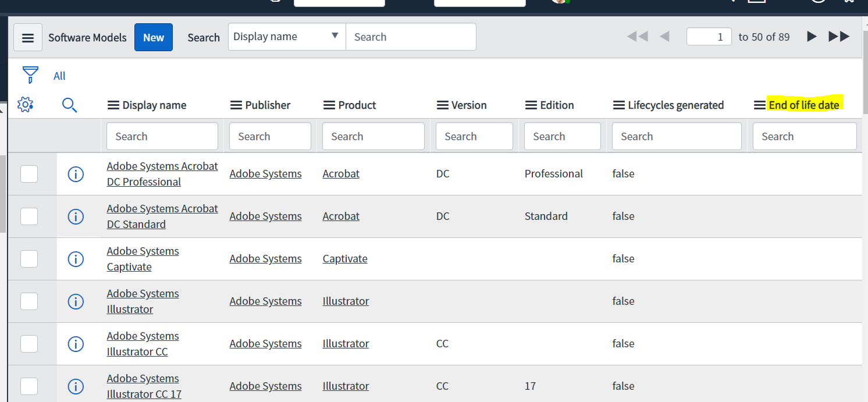Click the Display name column search box
Screen dimensions: 868x402
click(x=162, y=136)
